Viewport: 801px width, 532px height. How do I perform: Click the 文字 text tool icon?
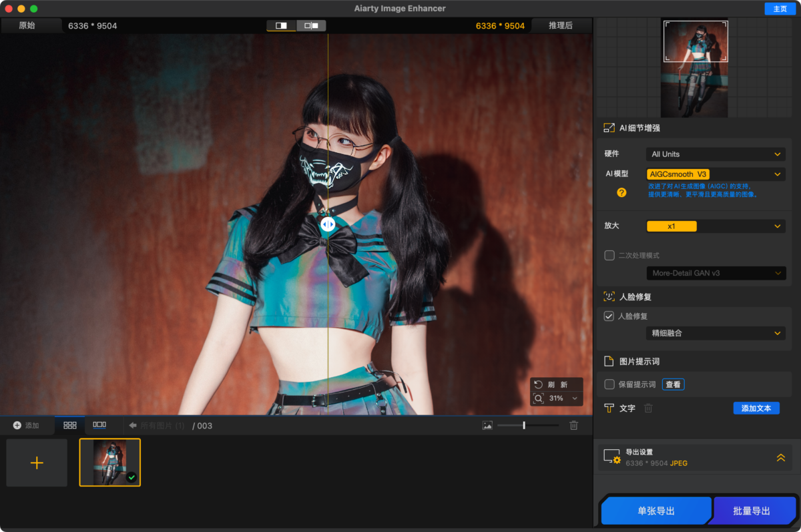[609, 408]
